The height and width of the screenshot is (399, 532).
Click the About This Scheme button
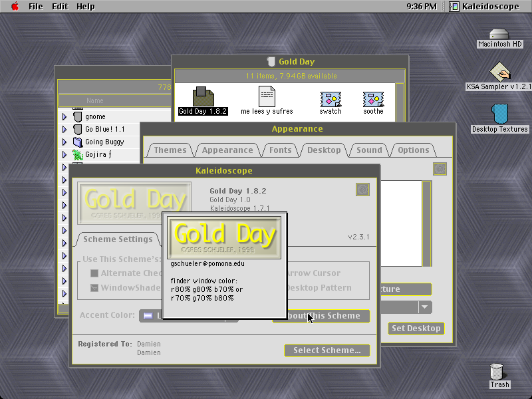(x=329, y=316)
